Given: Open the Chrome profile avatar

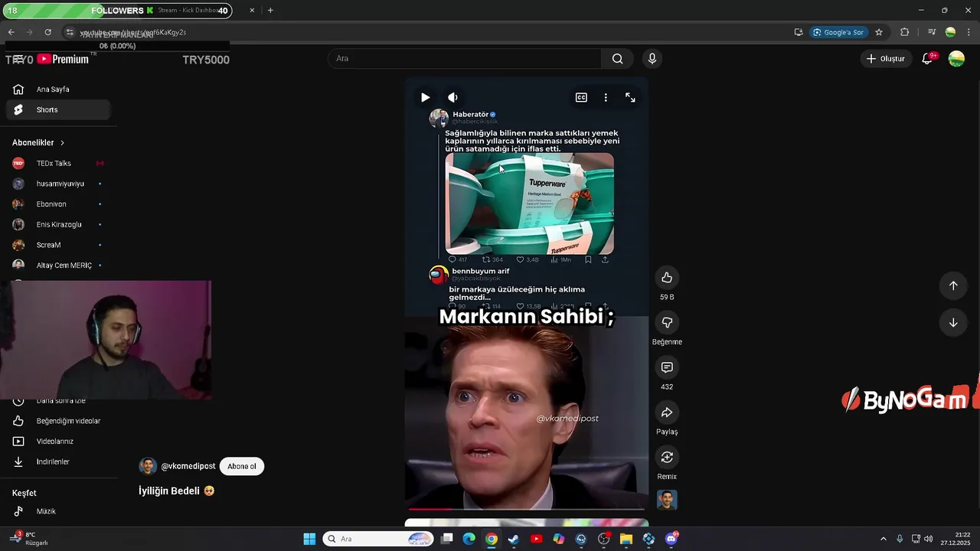Looking at the screenshot, I should click(x=950, y=32).
